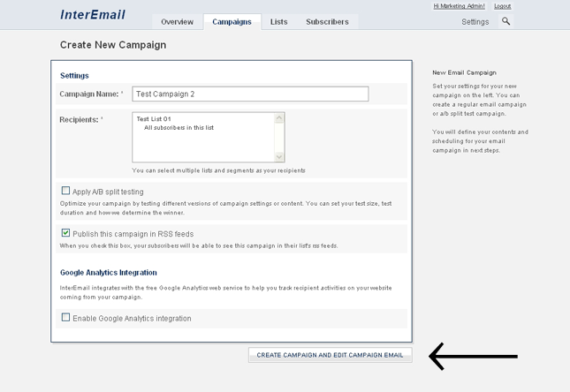
Task: Click the Recipients list scrollbar track
Action: click(x=280, y=138)
